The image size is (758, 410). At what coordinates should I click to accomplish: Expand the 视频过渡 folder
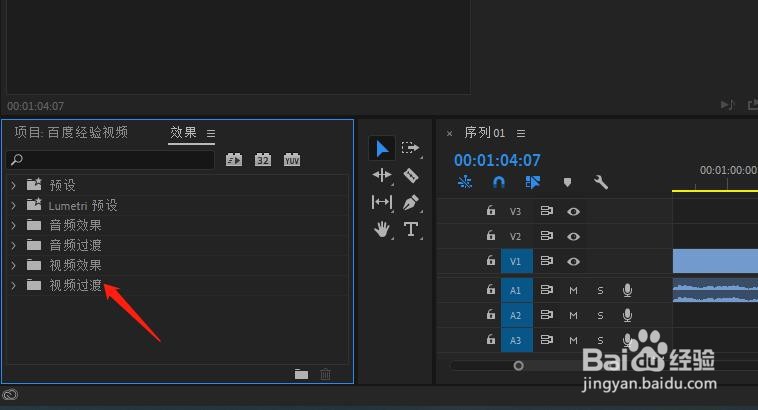click(x=14, y=286)
